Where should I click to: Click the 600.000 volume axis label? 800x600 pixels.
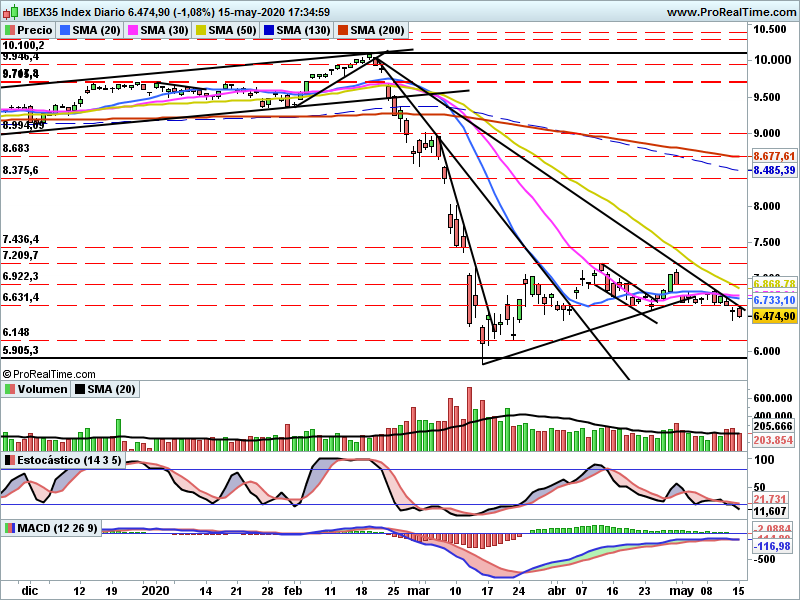(x=772, y=398)
